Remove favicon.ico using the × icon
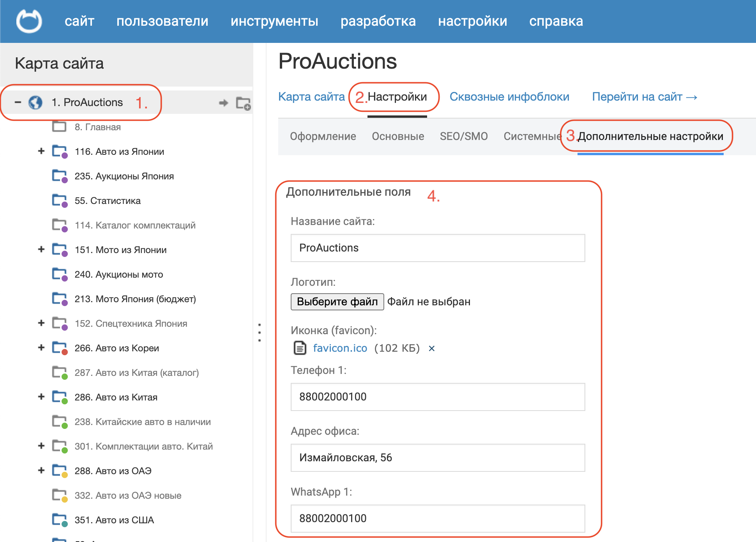This screenshot has width=756, height=542. 431,348
